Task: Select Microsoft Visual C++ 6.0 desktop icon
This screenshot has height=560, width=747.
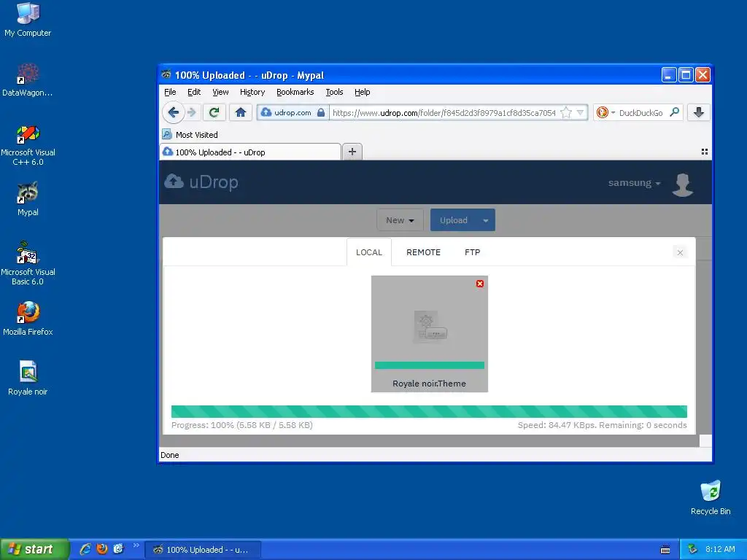Action: 28,145
